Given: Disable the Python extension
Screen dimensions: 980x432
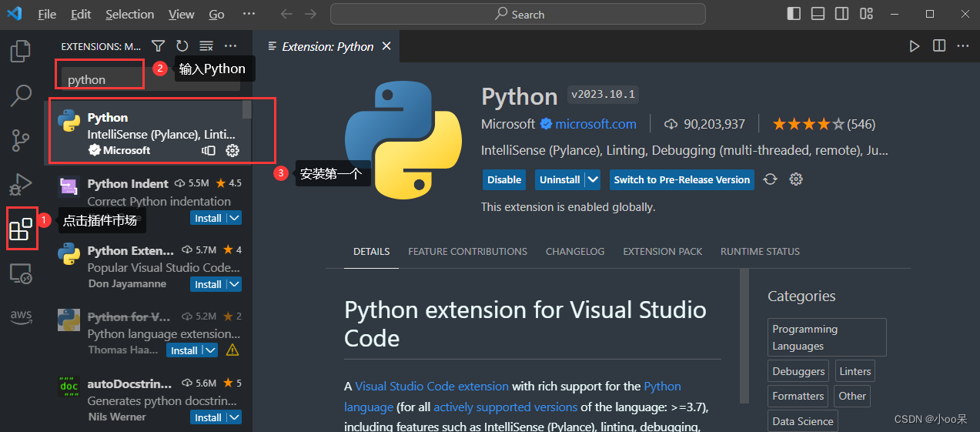Looking at the screenshot, I should click(504, 179).
